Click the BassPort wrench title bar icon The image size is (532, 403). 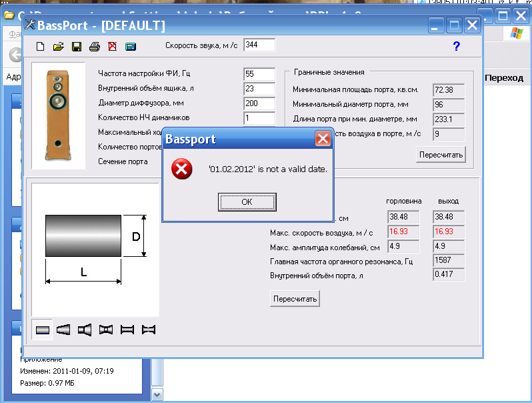30,25
